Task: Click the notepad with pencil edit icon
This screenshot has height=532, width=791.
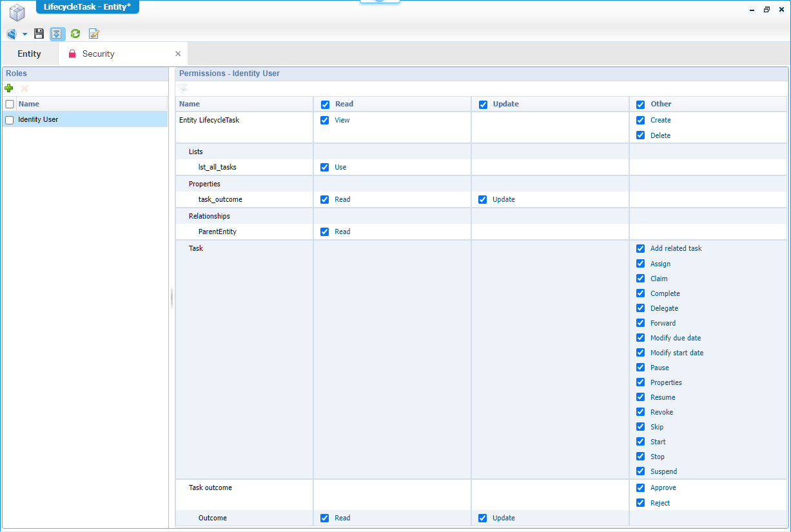Action: click(x=94, y=34)
